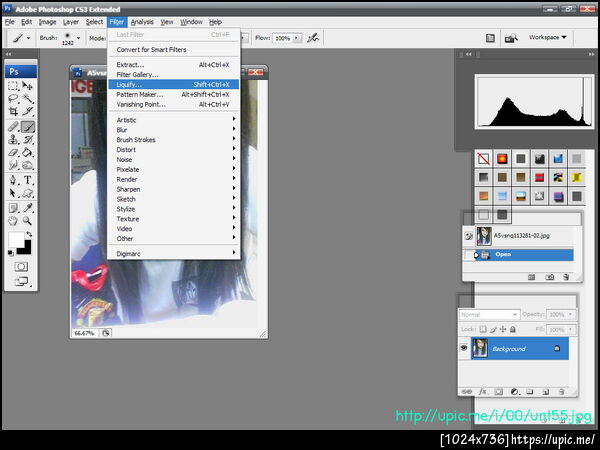Select the Zoom tool
The image size is (600, 450).
28,220
